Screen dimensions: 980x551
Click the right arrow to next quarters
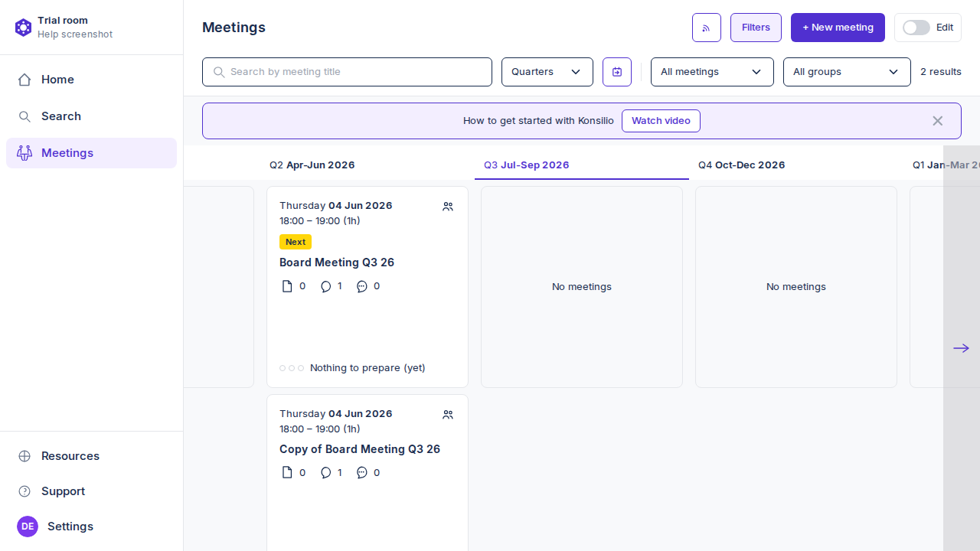click(x=961, y=348)
